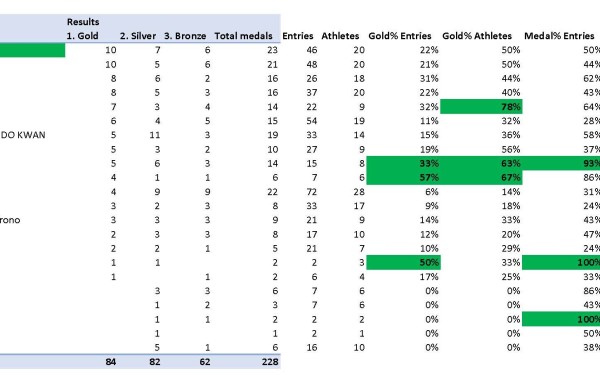Click the 72 entries cell
This screenshot has height=375, width=600.
311,192
